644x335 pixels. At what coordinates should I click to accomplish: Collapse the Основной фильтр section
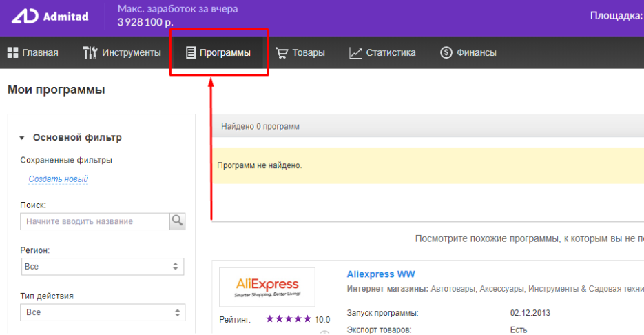tap(23, 138)
